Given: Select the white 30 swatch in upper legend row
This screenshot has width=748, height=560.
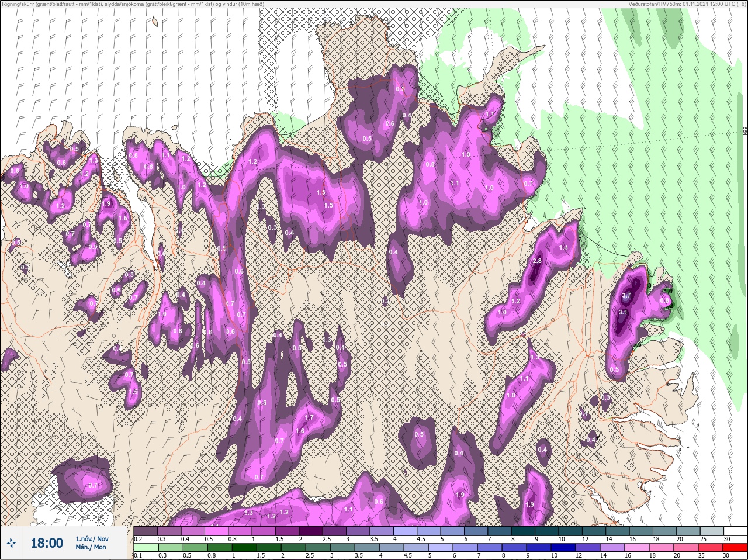Looking at the screenshot, I should pyautogui.click(x=735, y=531).
